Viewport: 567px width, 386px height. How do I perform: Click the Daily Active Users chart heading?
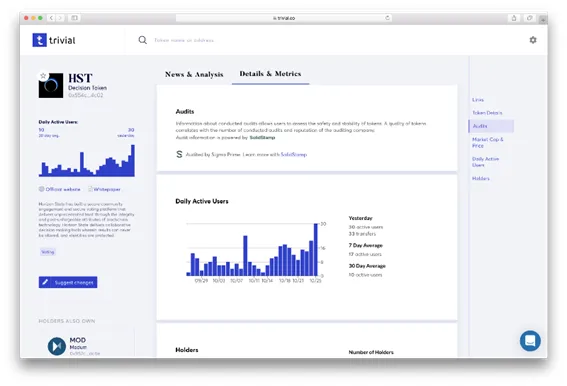(x=202, y=201)
